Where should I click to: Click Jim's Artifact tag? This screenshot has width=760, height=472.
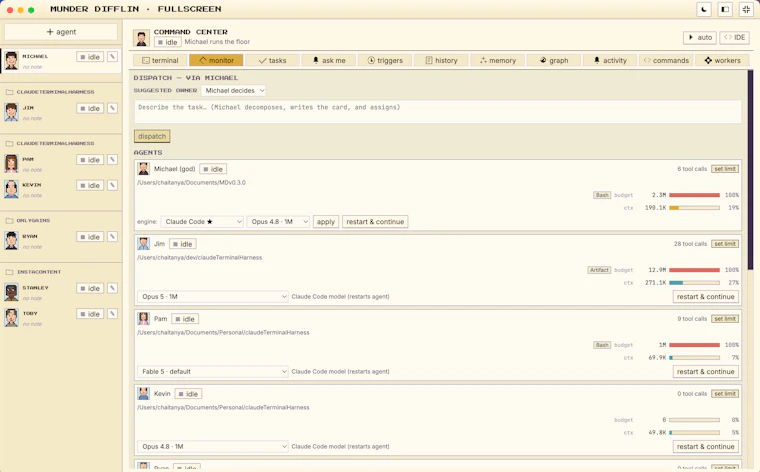tap(599, 270)
